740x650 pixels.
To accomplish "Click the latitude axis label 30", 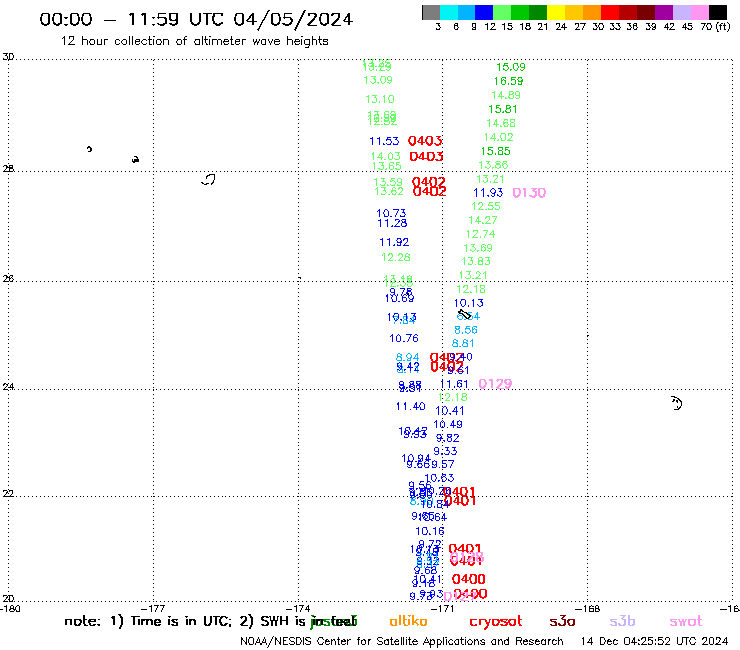I will (x=8, y=57).
